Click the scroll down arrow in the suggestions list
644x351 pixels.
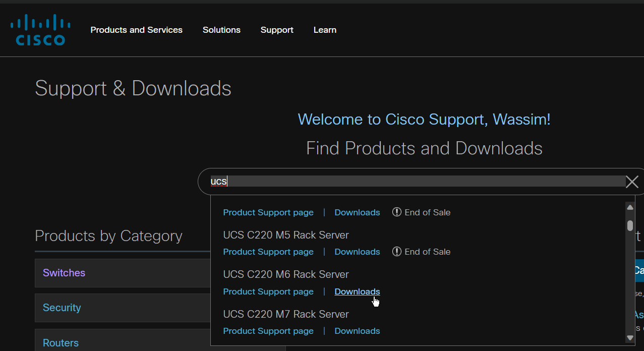pos(630,338)
